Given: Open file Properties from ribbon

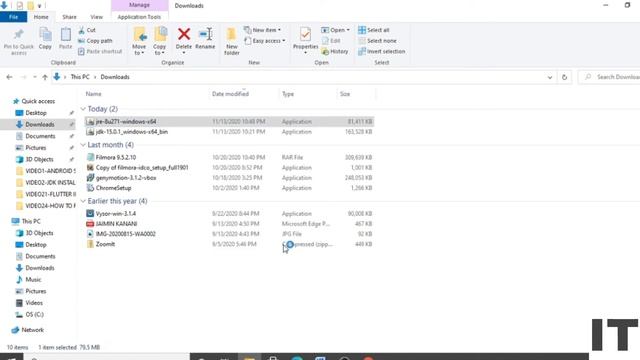Looking at the screenshot, I should pyautogui.click(x=305, y=40).
